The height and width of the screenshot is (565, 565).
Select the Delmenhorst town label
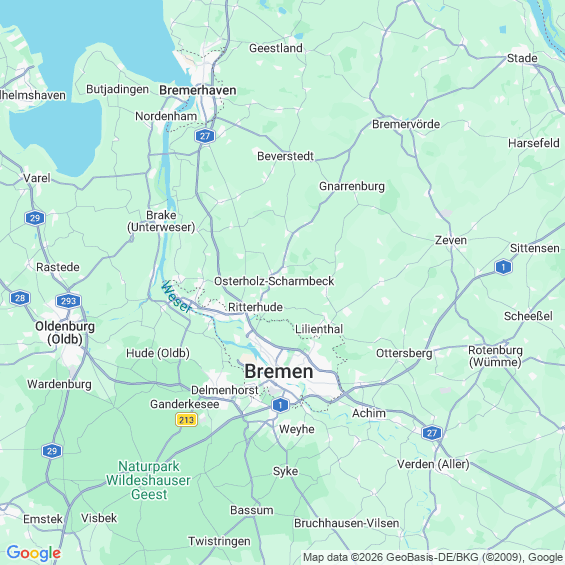(224, 390)
